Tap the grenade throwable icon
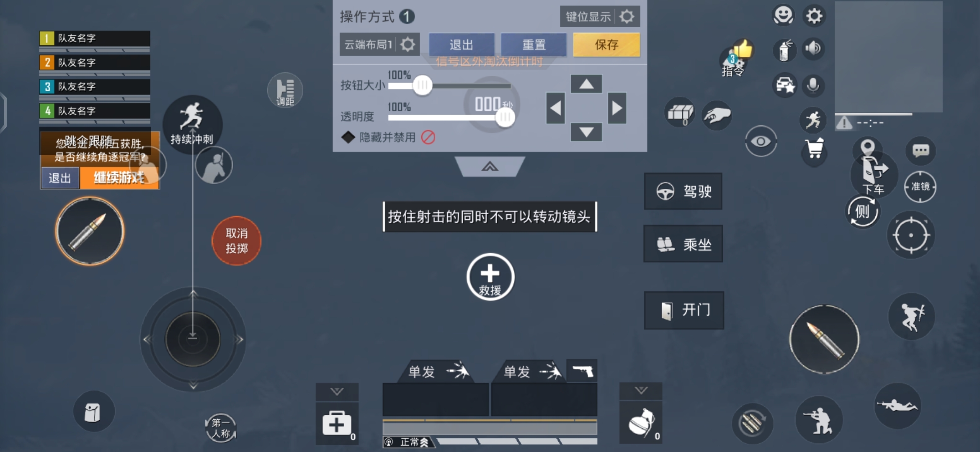The image size is (980, 452). [x=641, y=423]
